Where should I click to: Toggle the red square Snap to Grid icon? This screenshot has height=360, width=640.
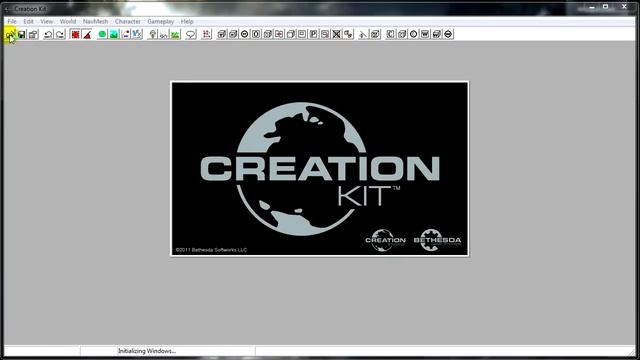[x=75, y=34]
